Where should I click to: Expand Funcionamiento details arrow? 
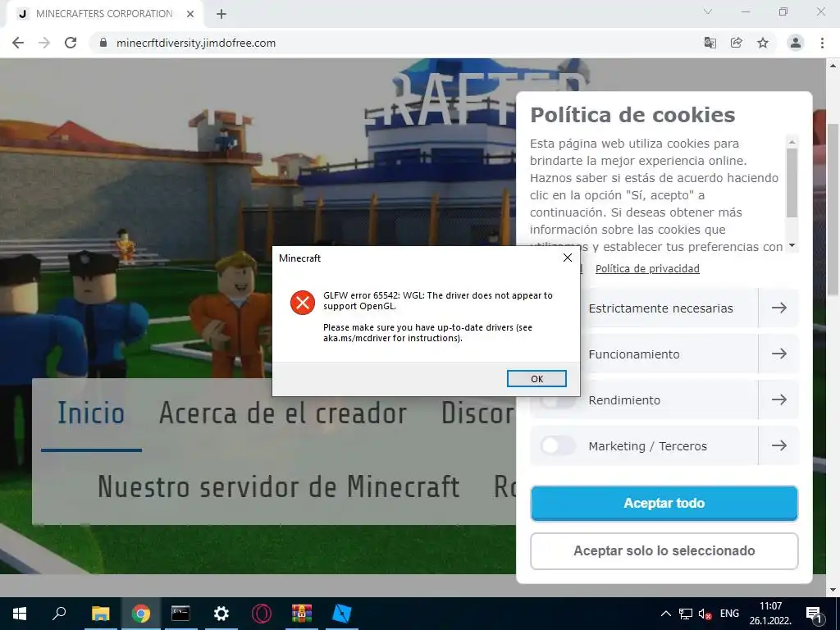point(779,354)
